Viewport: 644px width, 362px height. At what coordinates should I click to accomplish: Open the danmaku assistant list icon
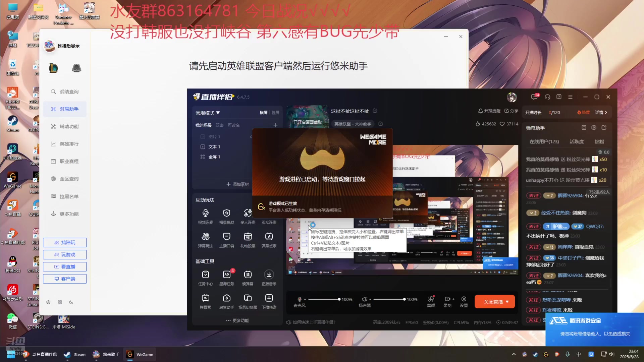point(584,127)
